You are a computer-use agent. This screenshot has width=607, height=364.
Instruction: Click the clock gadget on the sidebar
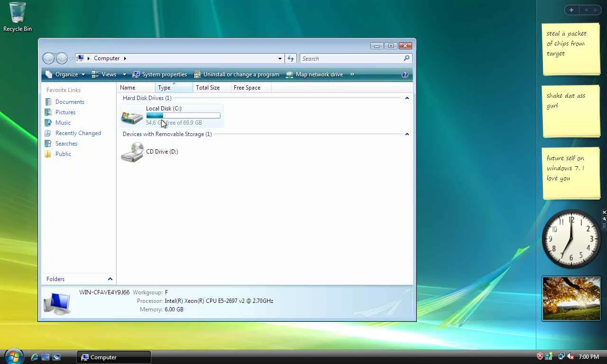571,239
